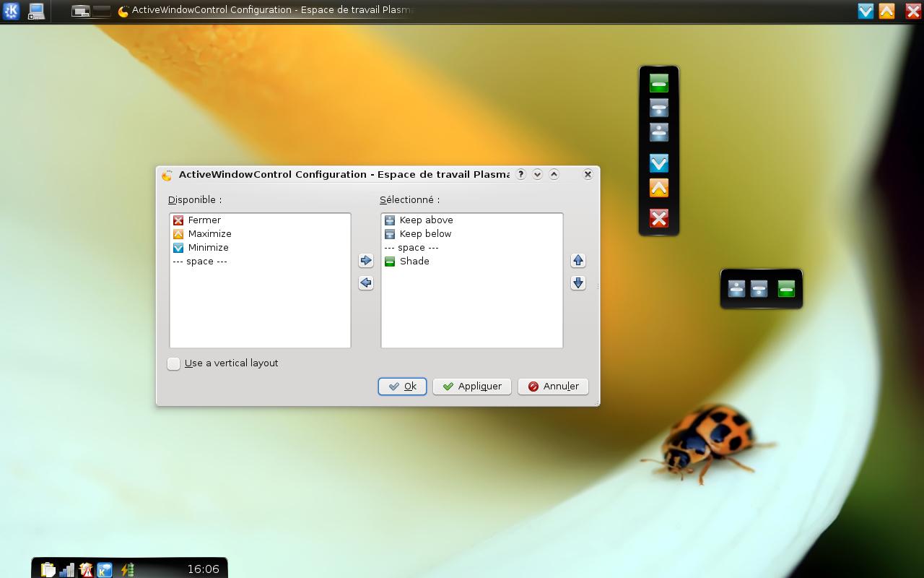924x578 pixels.
Task: Switch to the second virtual desktop in pager
Action: (102, 11)
